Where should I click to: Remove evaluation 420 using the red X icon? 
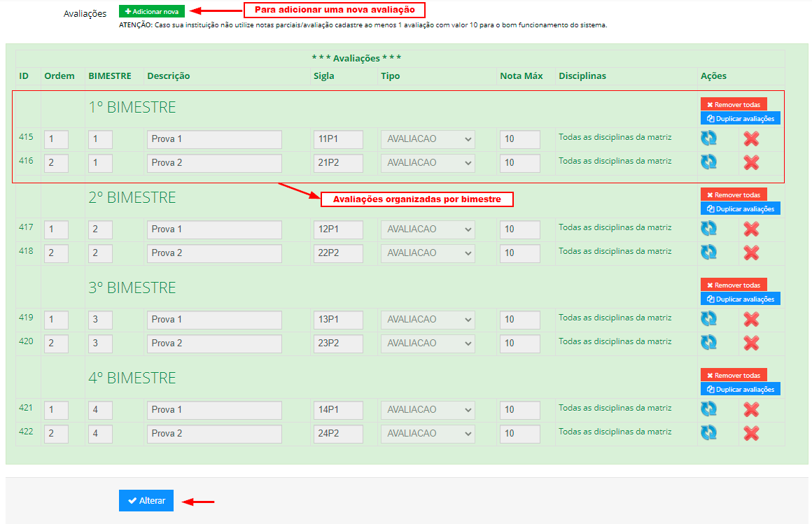(751, 343)
